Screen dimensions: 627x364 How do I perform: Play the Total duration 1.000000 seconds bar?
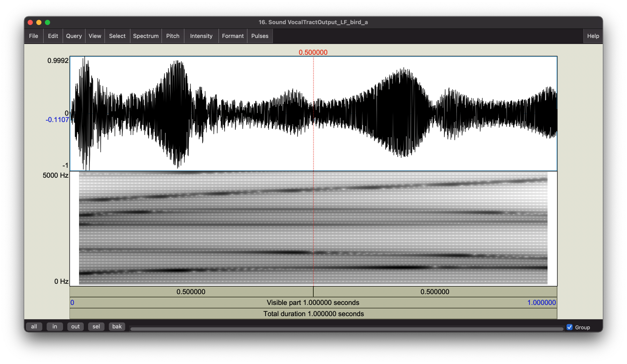(313, 314)
